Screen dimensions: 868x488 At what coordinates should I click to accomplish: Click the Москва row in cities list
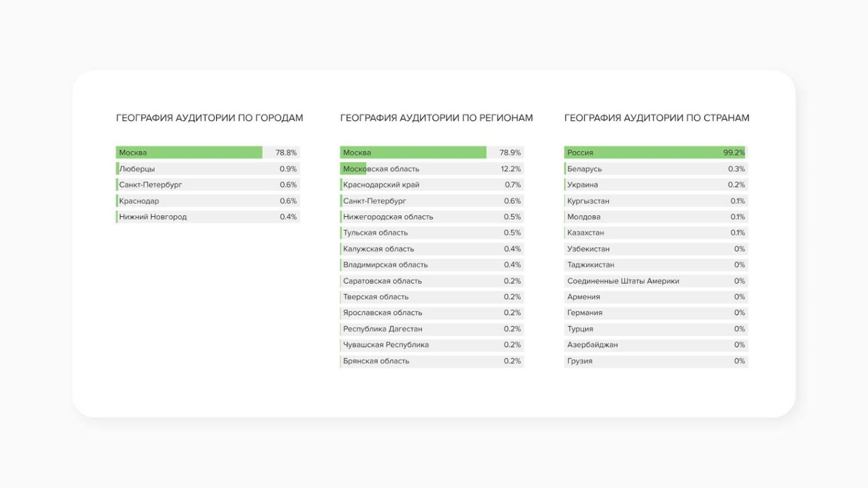pos(207,152)
